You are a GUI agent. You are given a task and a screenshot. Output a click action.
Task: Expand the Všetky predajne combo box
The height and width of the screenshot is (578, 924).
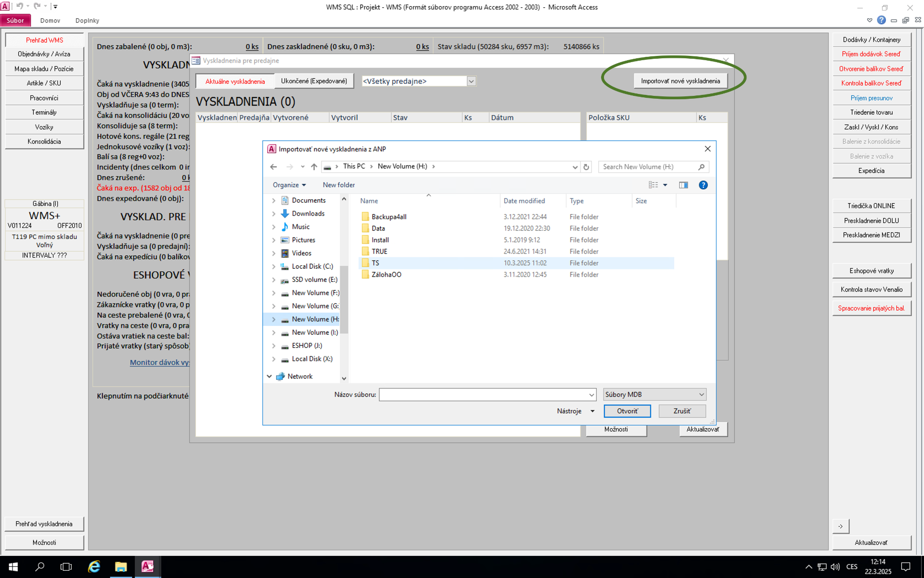(471, 81)
